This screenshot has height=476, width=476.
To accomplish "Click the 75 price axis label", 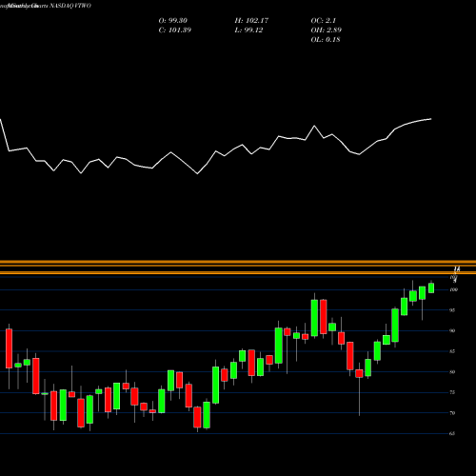I will pos(453,392).
